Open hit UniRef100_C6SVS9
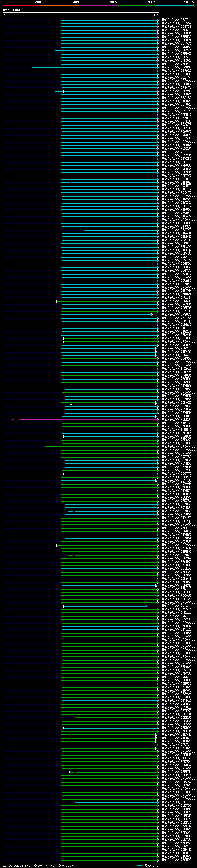The width and height of the screenshot is (197, 868). 176,26
